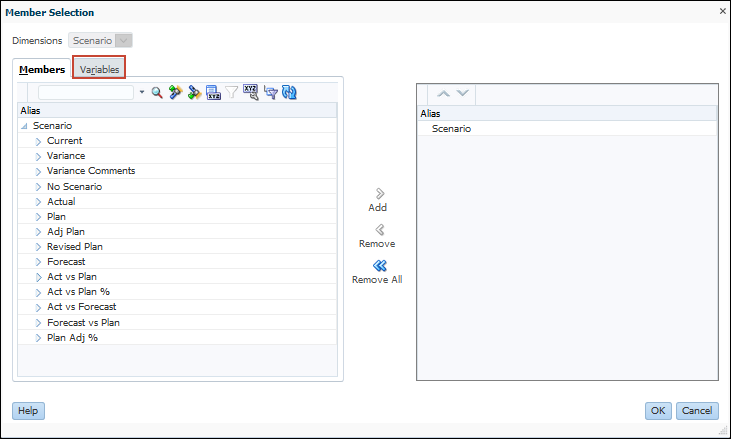Click the Add chevron icon
Screen dimensions: 731x439
coord(380,193)
